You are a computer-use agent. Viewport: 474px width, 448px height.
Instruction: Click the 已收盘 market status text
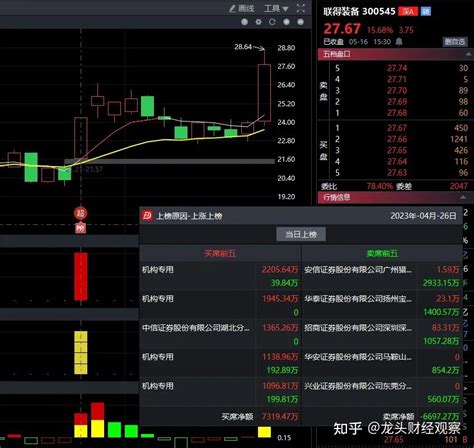[x=333, y=42]
